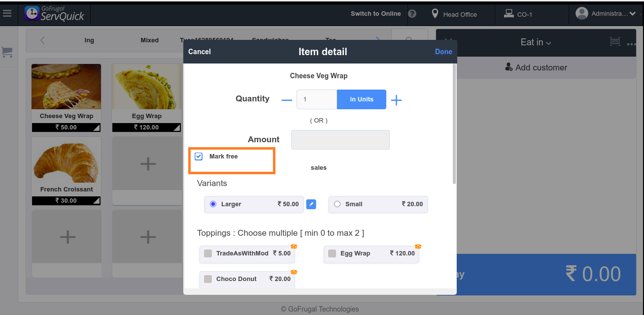Click the GoFrugal Technologies footer text
This screenshot has height=315, width=644.
click(x=320, y=309)
